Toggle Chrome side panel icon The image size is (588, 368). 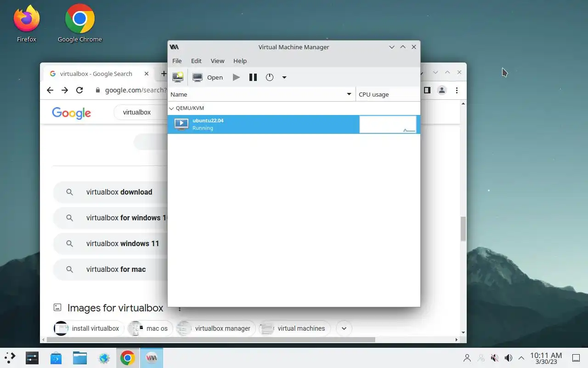point(427,90)
